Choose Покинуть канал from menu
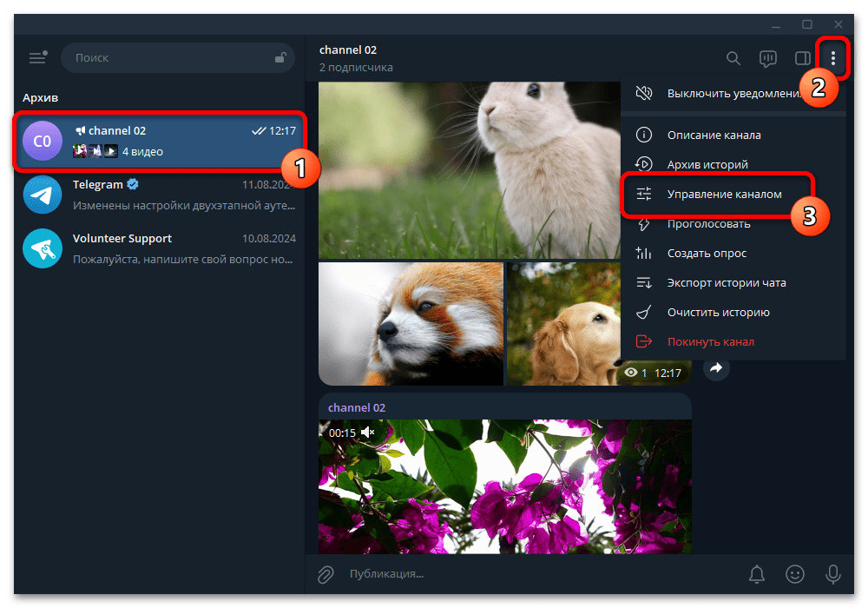 (x=710, y=342)
